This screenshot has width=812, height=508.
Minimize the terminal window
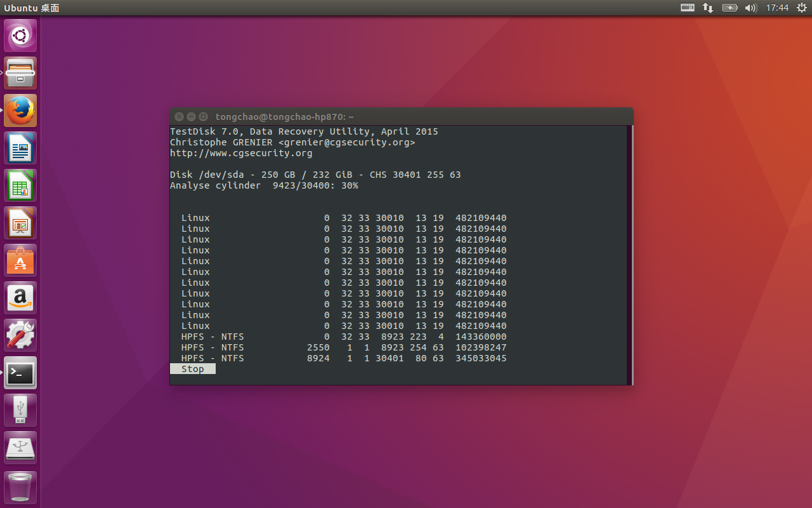[x=192, y=117]
